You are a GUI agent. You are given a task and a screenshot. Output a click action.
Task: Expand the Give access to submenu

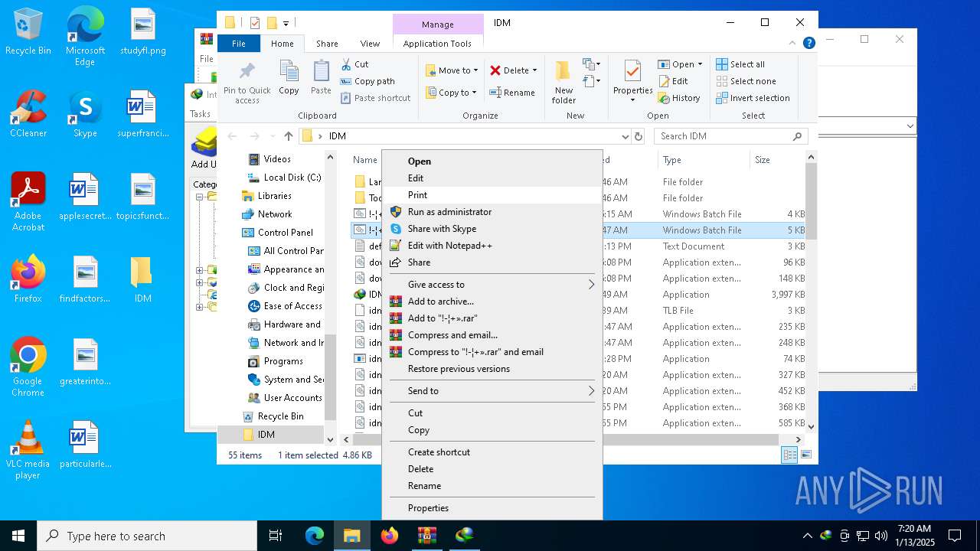(x=492, y=285)
